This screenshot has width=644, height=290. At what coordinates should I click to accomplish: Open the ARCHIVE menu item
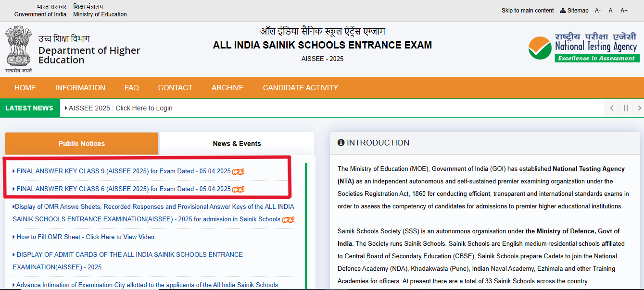(227, 88)
